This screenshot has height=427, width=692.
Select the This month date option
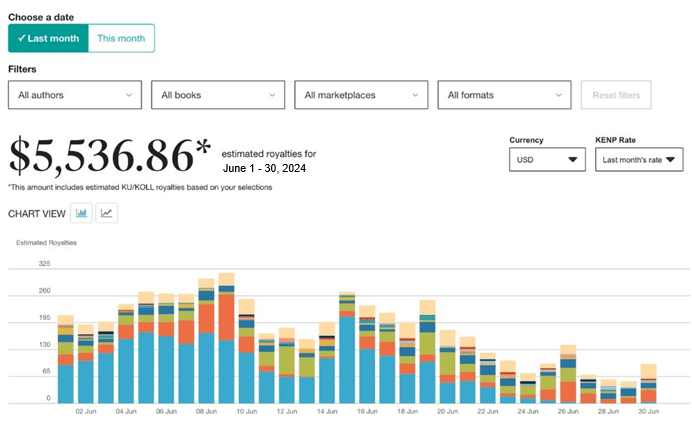(121, 38)
